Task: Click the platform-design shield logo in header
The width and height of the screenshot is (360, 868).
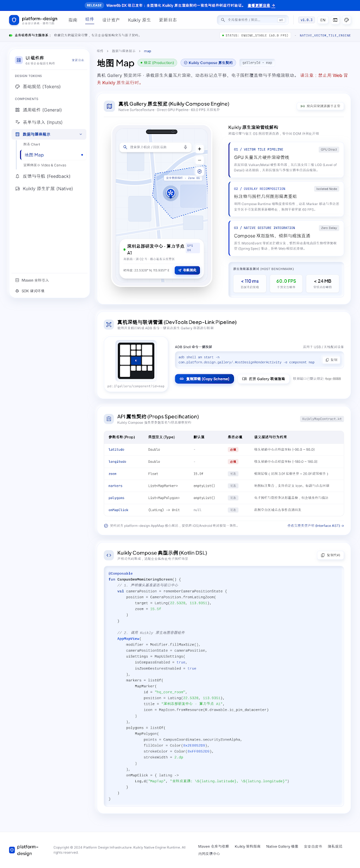Action: [x=14, y=20]
